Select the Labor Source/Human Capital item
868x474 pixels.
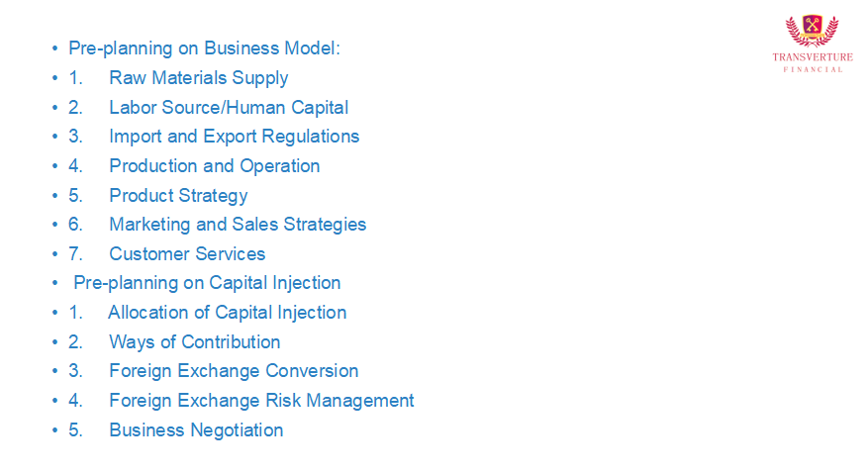229,108
